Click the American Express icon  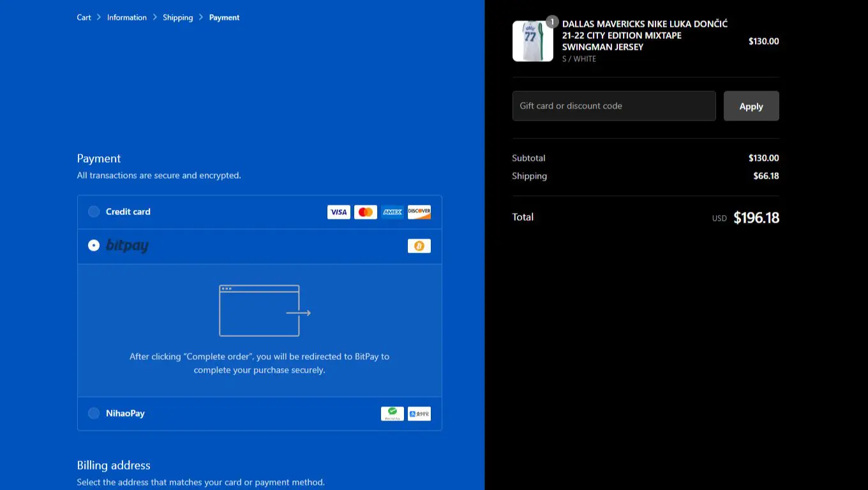tap(393, 212)
